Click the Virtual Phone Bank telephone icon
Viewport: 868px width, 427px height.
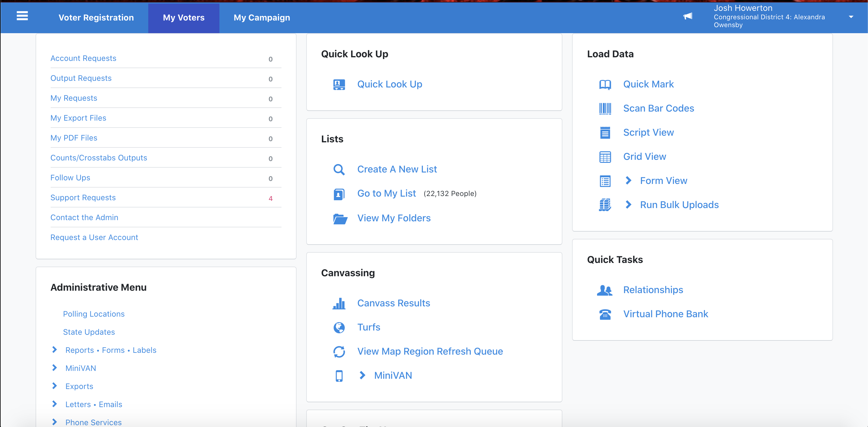point(605,314)
